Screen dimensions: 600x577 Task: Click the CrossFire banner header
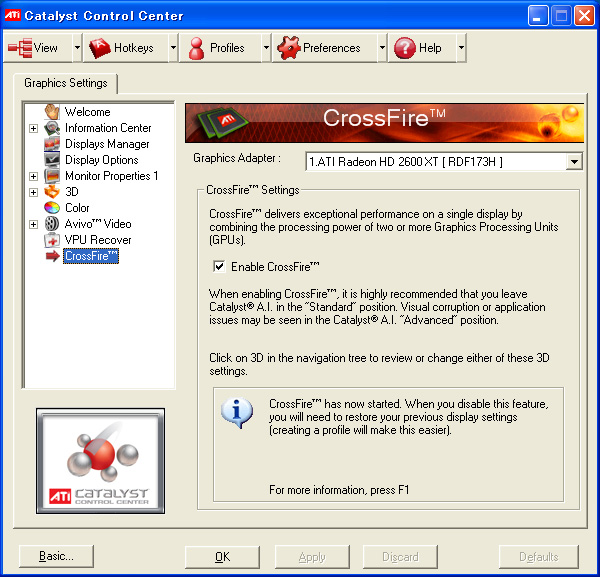tap(385, 123)
